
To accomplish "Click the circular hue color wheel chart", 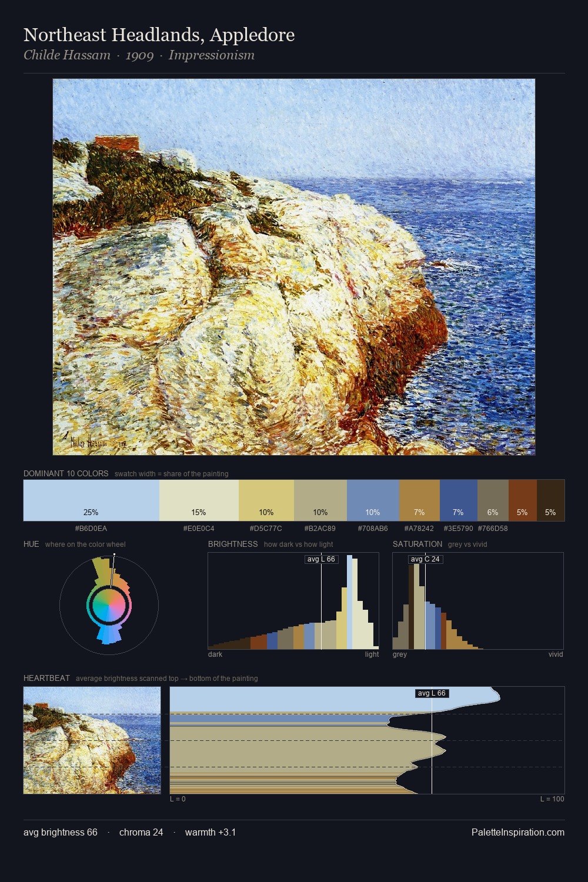I will [109, 605].
